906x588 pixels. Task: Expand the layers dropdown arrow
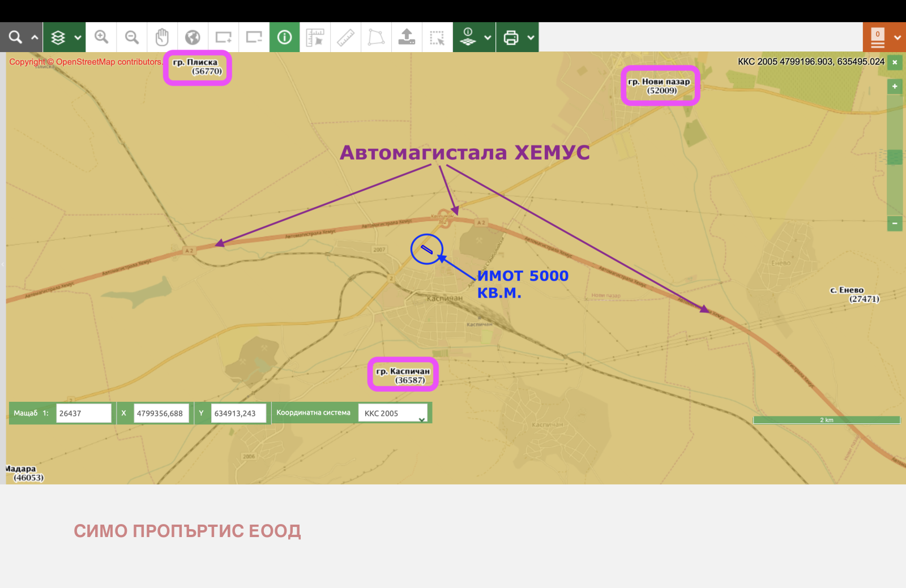[78, 37]
